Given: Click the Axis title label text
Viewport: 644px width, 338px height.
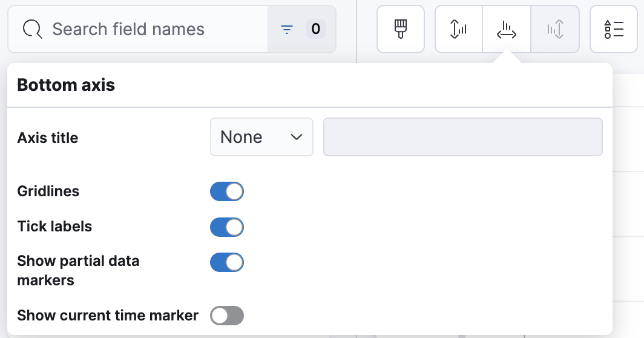Looking at the screenshot, I should 48,138.
